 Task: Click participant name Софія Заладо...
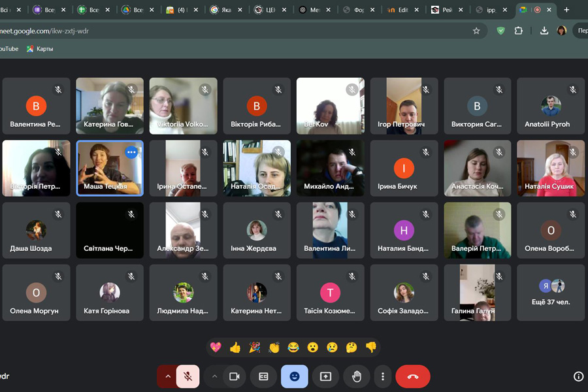402,311
